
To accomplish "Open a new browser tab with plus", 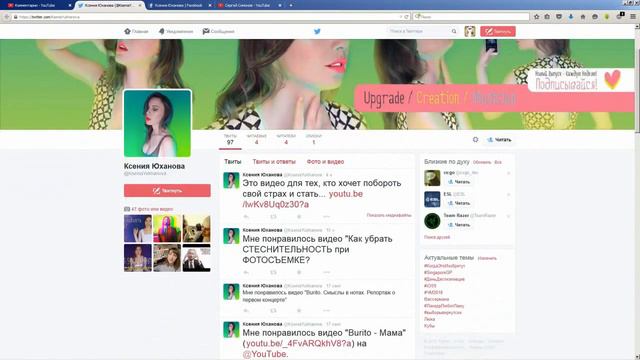I will click(291, 5).
